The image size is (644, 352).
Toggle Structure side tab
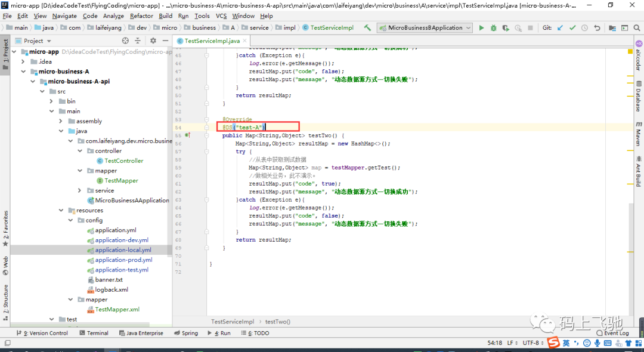[x=5, y=302]
